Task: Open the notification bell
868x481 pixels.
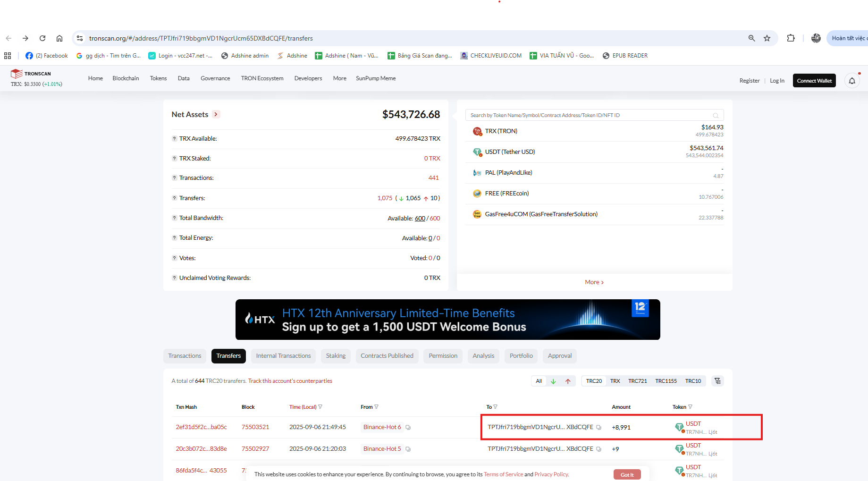Action: pos(852,81)
